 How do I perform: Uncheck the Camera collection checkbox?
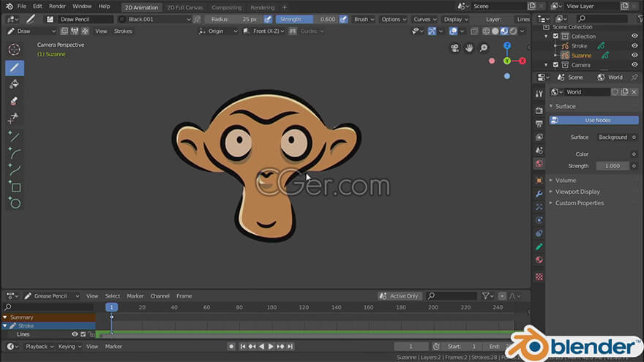coord(555,65)
